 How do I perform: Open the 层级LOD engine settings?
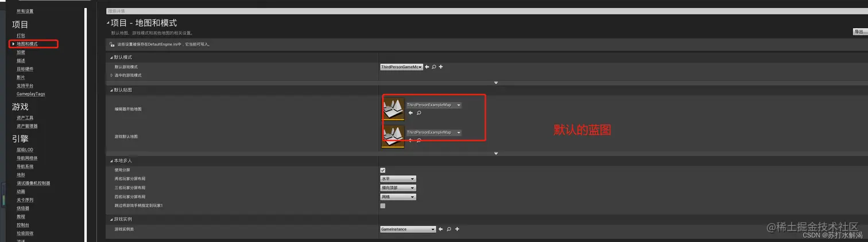[x=25, y=150]
